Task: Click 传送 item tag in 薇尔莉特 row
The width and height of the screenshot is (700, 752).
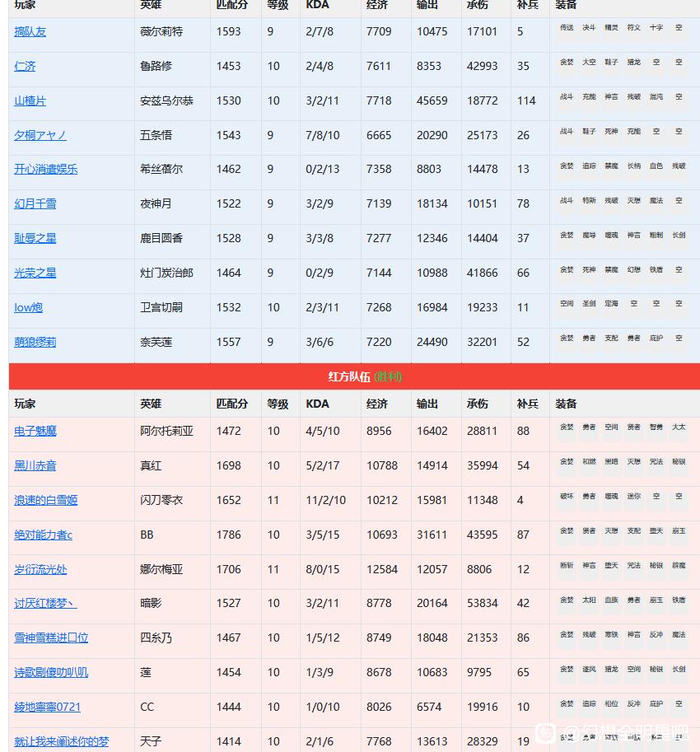Action: 567,28
